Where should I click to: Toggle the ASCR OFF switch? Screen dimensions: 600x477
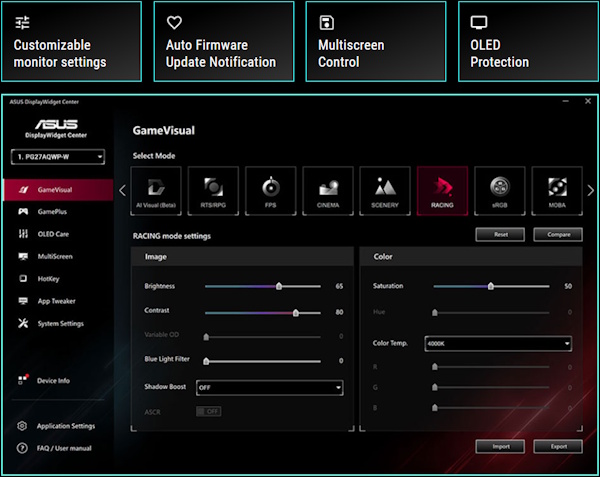click(209, 412)
